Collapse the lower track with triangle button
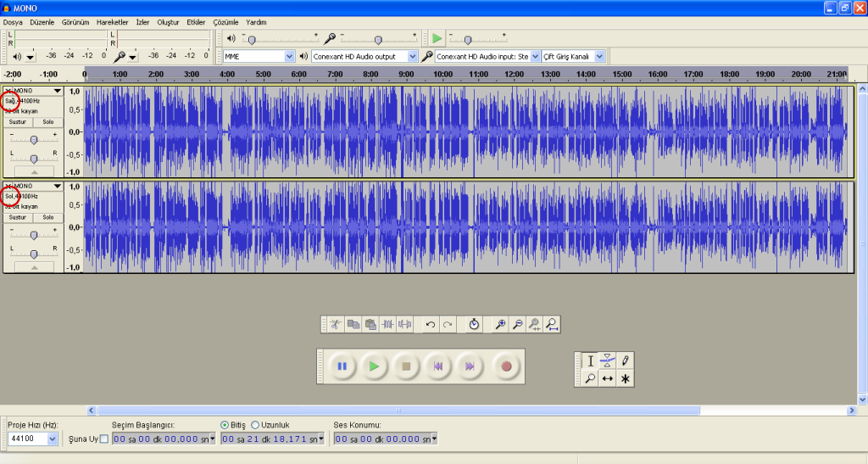 pyautogui.click(x=34, y=267)
